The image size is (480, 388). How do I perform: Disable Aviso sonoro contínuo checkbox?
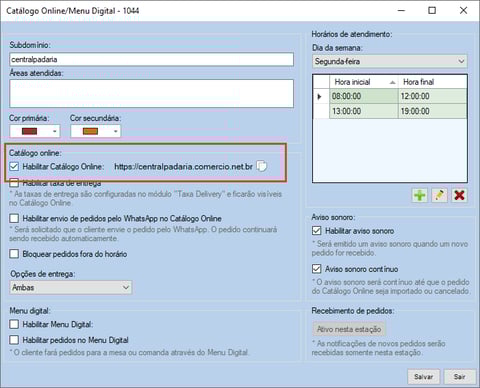316,269
